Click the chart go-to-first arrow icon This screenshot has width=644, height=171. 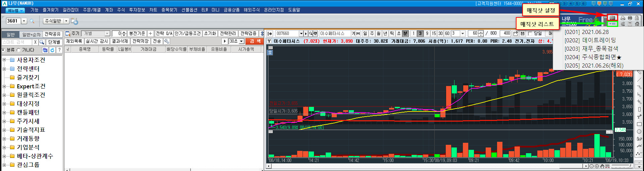[270, 34]
